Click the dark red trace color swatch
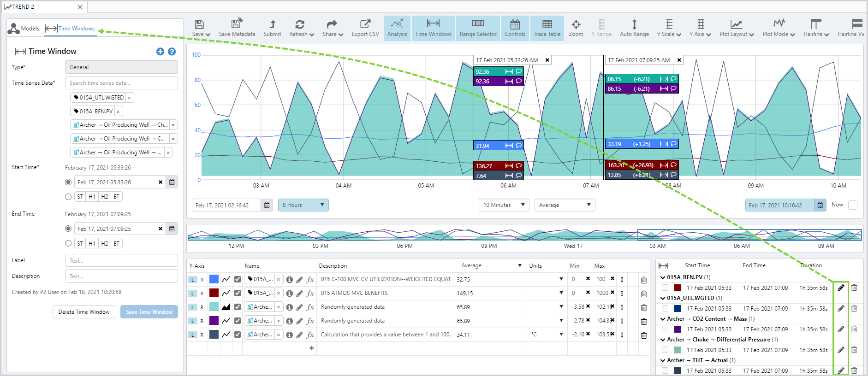Screen dimensions: 868x376 point(214,293)
